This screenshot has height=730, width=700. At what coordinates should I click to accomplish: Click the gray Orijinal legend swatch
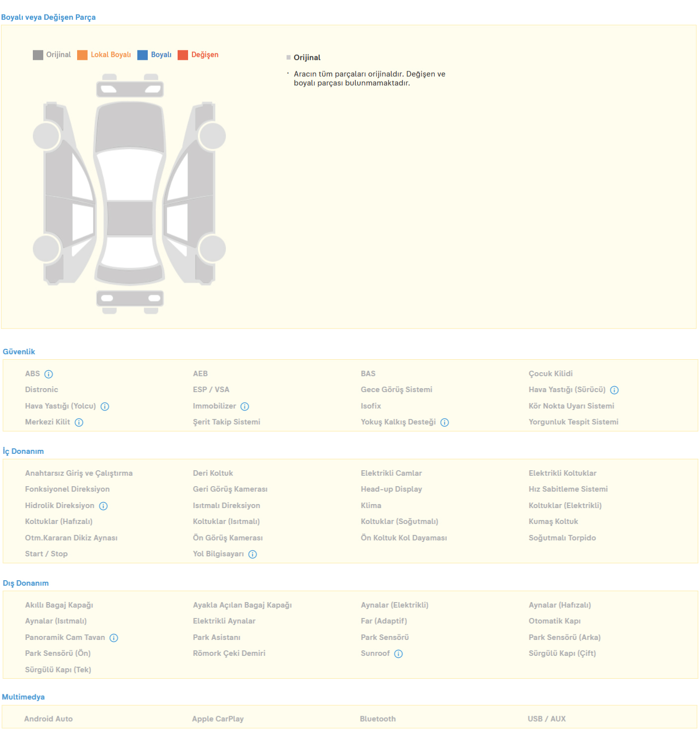coord(38,55)
